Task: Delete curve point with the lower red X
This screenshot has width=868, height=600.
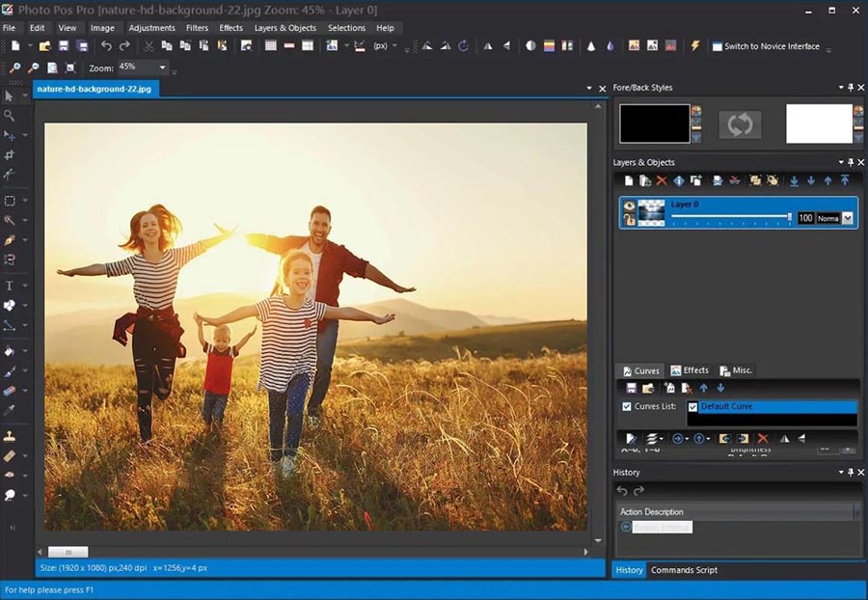Action: click(763, 438)
